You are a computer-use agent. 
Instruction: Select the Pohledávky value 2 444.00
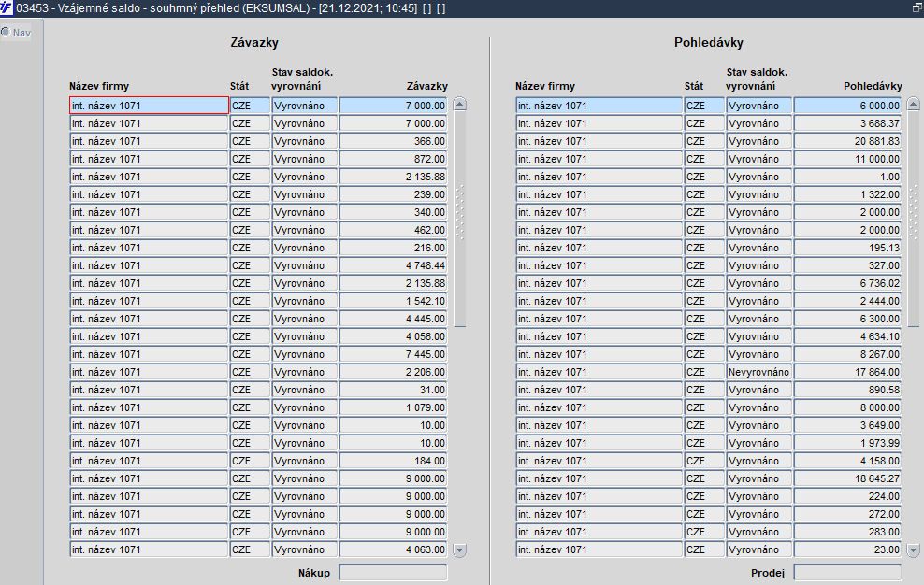coord(847,301)
